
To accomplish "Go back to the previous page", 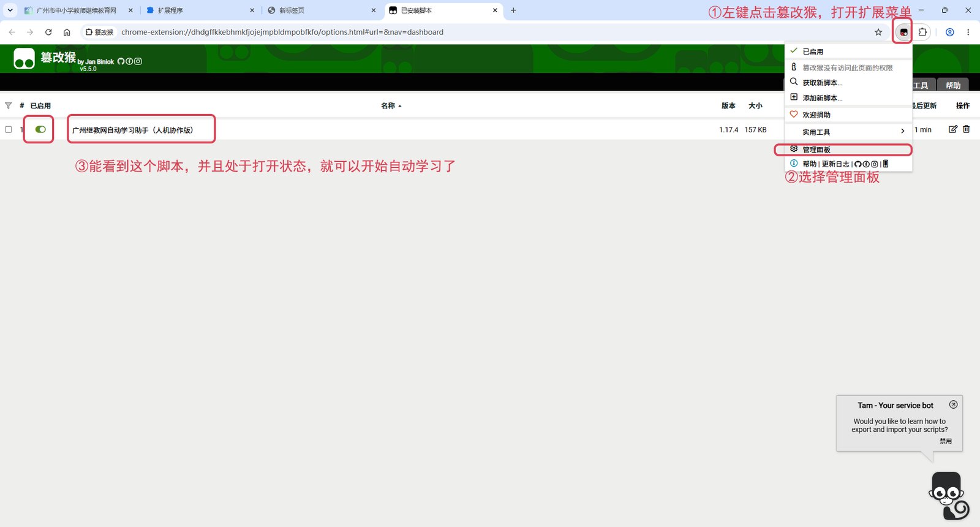I will [x=12, y=32].
